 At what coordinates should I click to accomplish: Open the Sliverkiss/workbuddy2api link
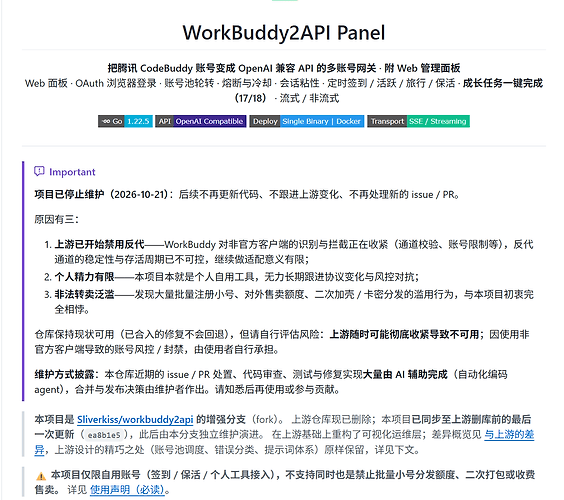(135, 419)
